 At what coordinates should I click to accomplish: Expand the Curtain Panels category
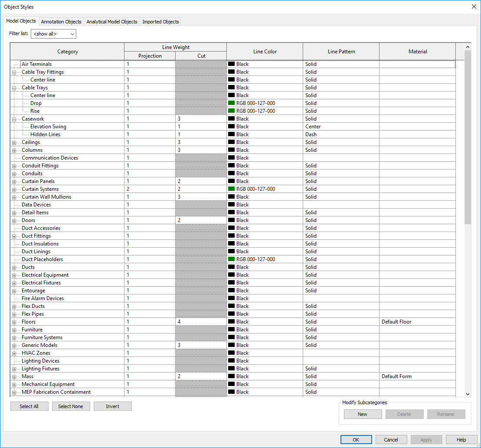click(13, 181)
